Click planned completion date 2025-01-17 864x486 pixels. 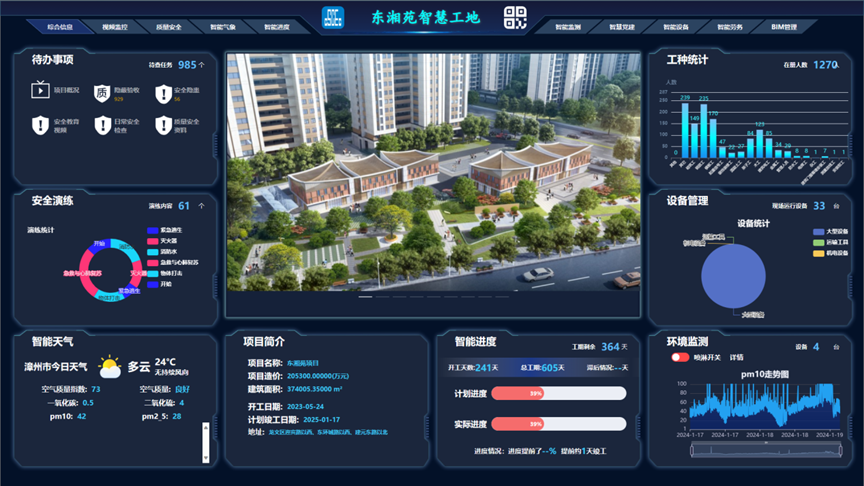321,420
